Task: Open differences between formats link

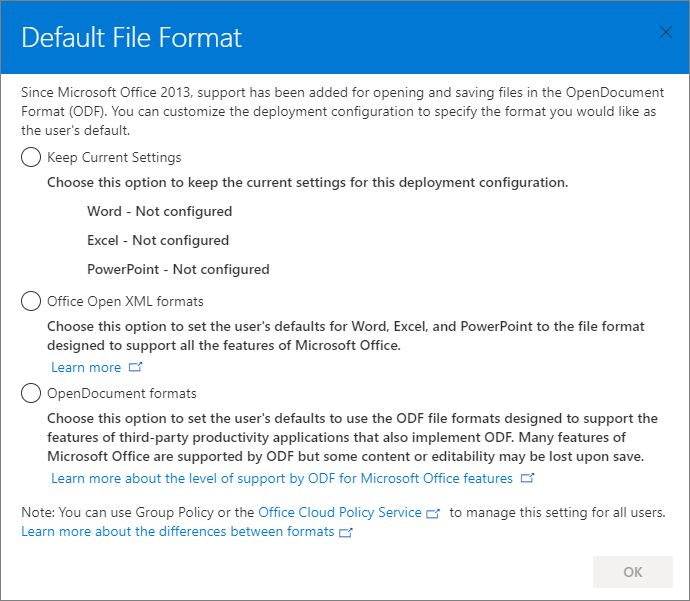Action: pyautogui.click(x=178, y=531)
